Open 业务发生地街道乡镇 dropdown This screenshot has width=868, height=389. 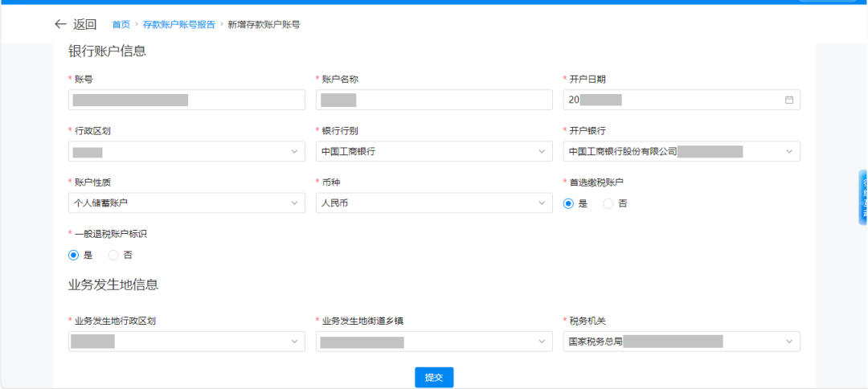(x=434, y=342)
